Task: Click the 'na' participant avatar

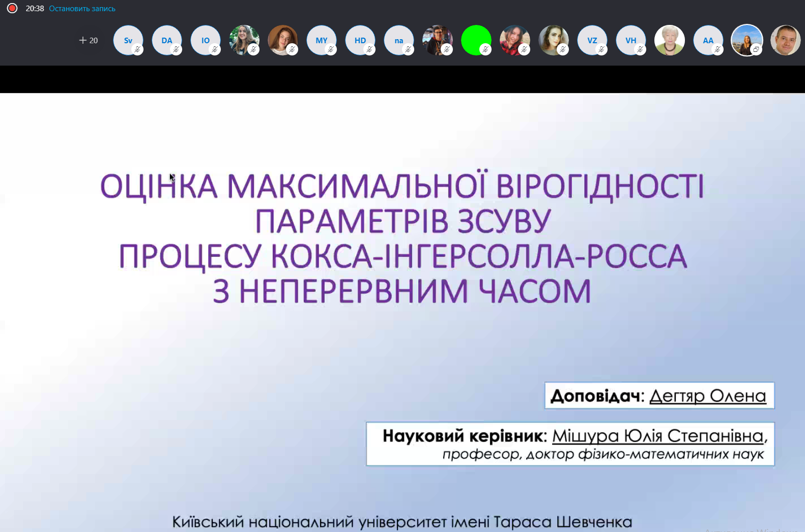Action: [x=398, y=40]
